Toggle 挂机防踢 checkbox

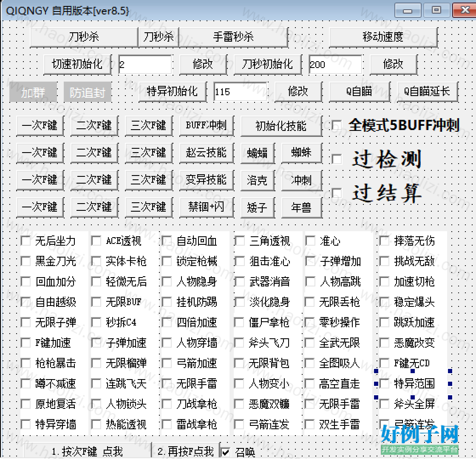point(167,302)
